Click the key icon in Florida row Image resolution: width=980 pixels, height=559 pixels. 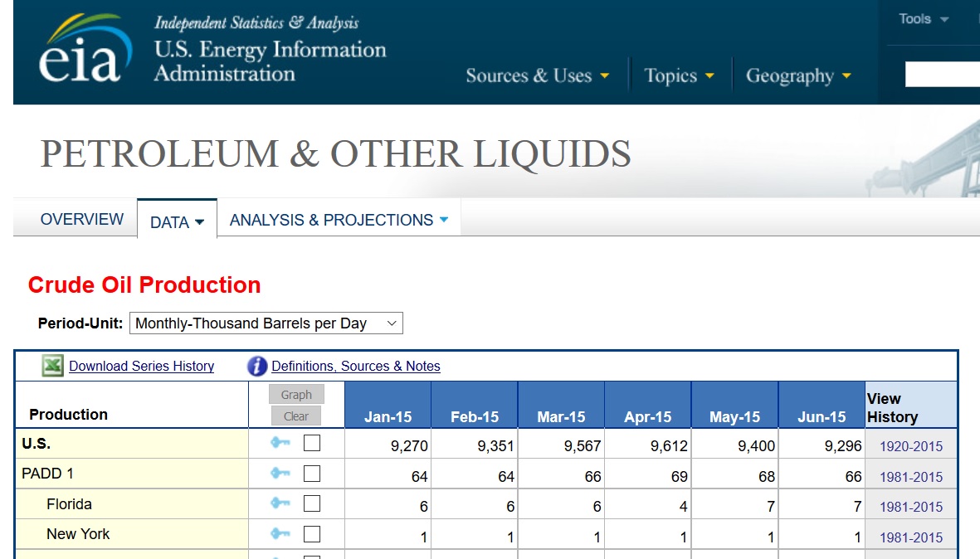[280, 503]
